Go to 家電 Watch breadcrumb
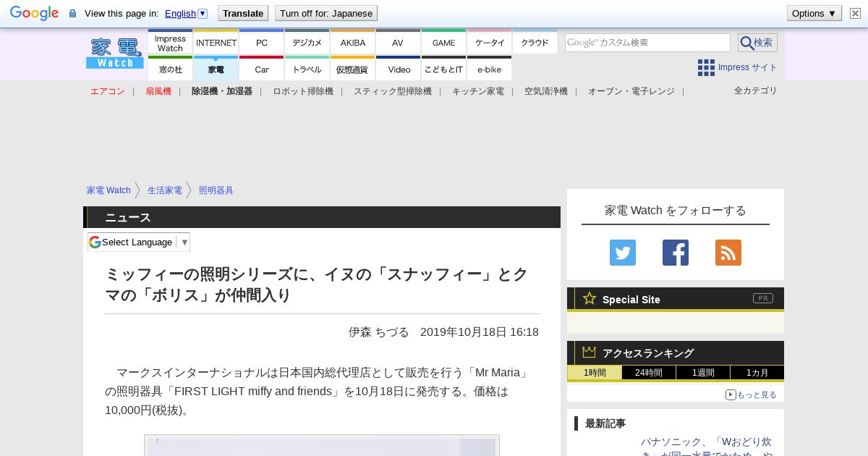The width and height of the screenshot is (868, 456). [109, 190]
